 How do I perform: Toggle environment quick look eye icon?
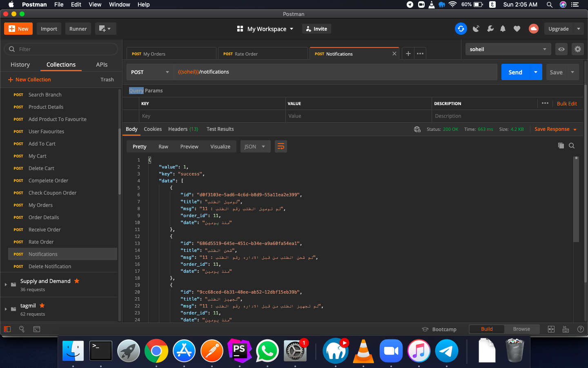562,49
